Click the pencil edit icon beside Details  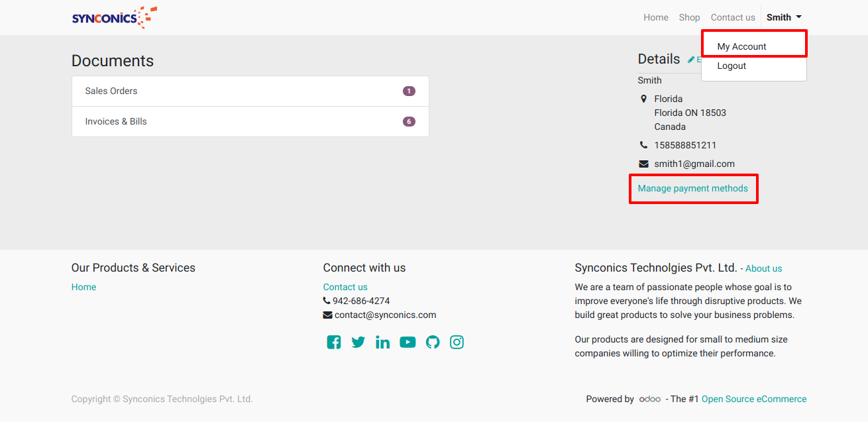click(692, 60)
